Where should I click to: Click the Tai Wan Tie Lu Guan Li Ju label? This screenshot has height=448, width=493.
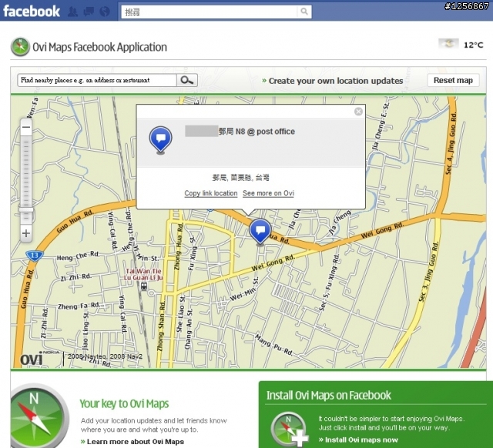143,274
